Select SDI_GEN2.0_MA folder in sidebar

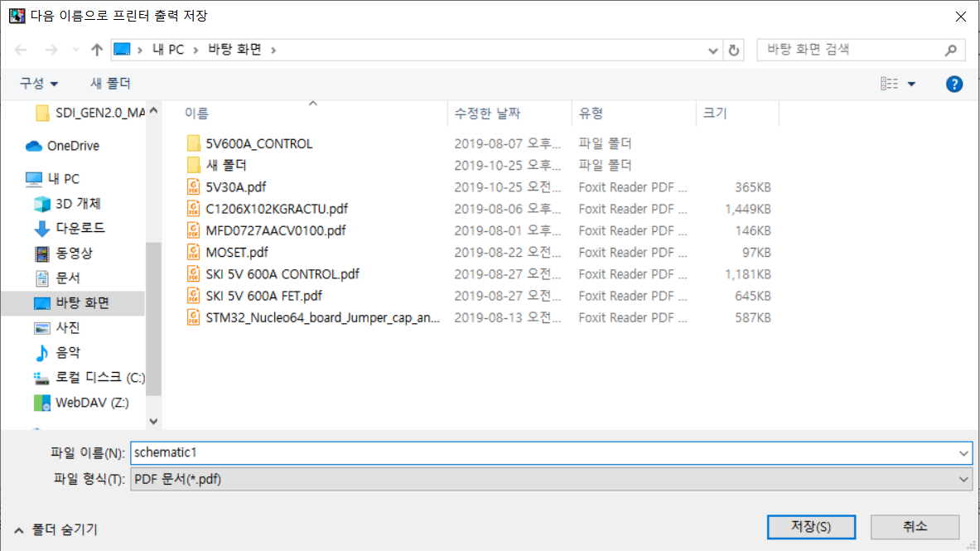[x=89, y=113]
